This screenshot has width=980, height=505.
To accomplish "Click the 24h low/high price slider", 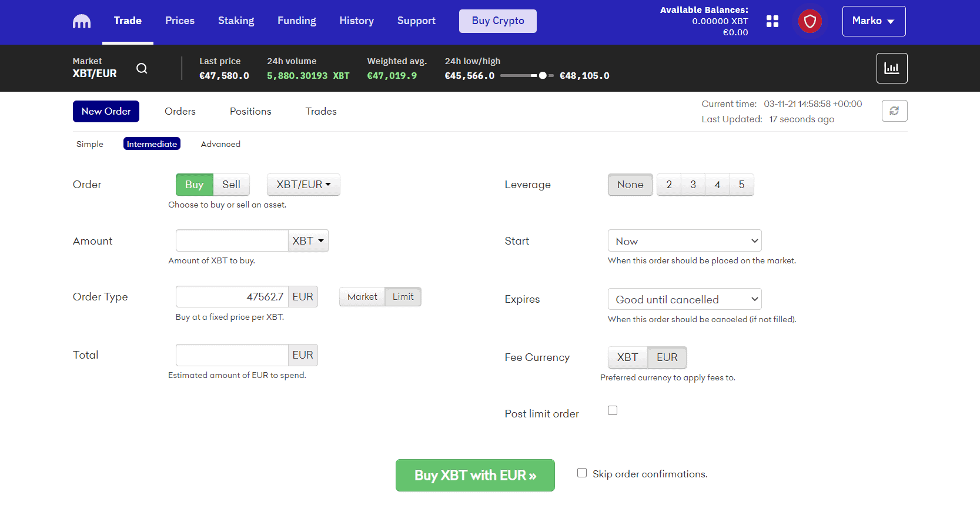I will coord(527,76).
